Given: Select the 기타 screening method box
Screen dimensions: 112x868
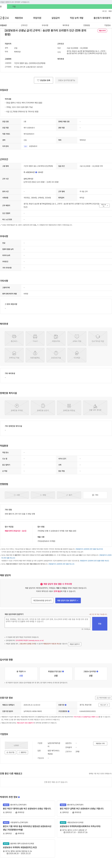Looking at the screenshot, I should coord(95,495).
